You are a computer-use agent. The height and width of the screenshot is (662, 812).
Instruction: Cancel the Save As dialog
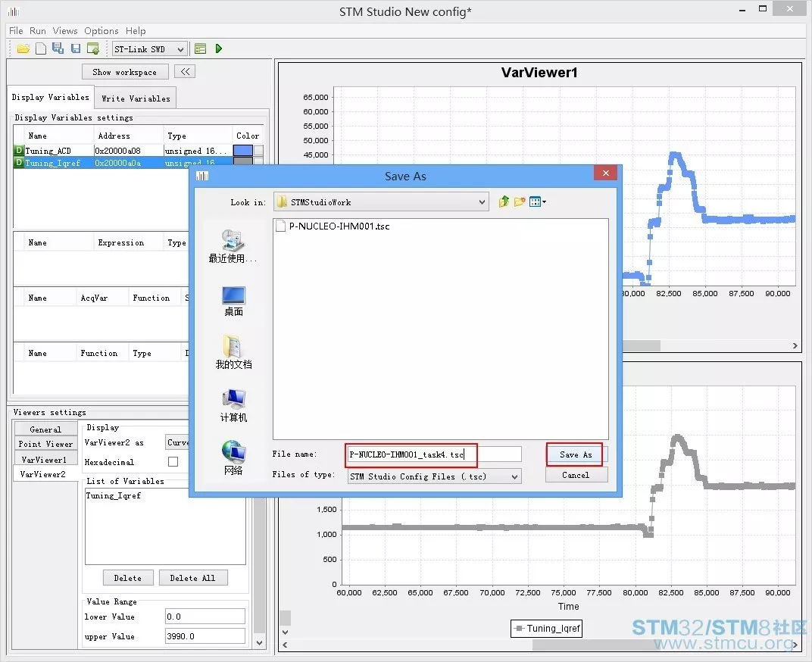[x=576, y=475]
